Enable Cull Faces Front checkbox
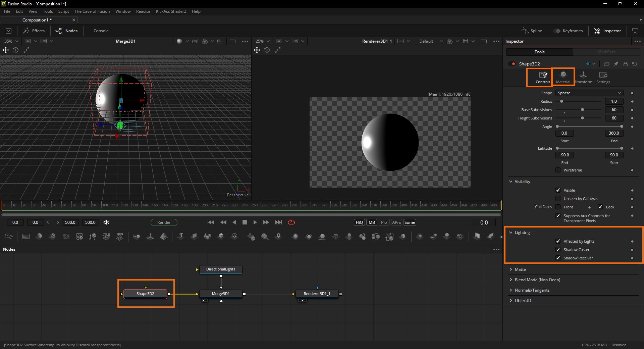This screenshot has height=349, width=644. click(x=558, y=207)
